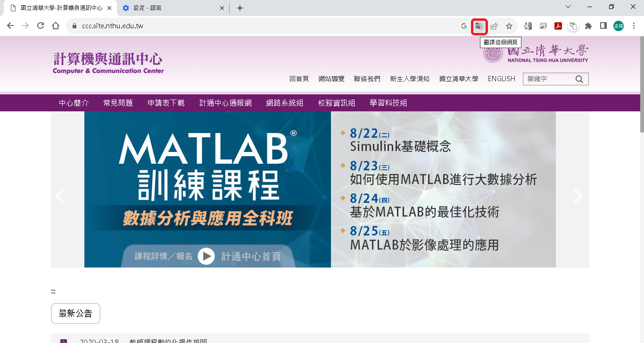Click the ::: accessibility anchor above 最新公告
Screen dimensions: 644x343
[53, 291]
